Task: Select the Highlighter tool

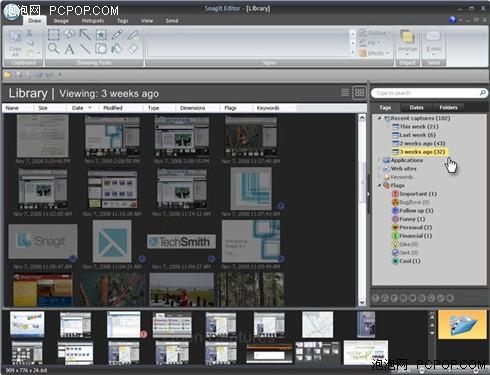Action: (133, 34)
